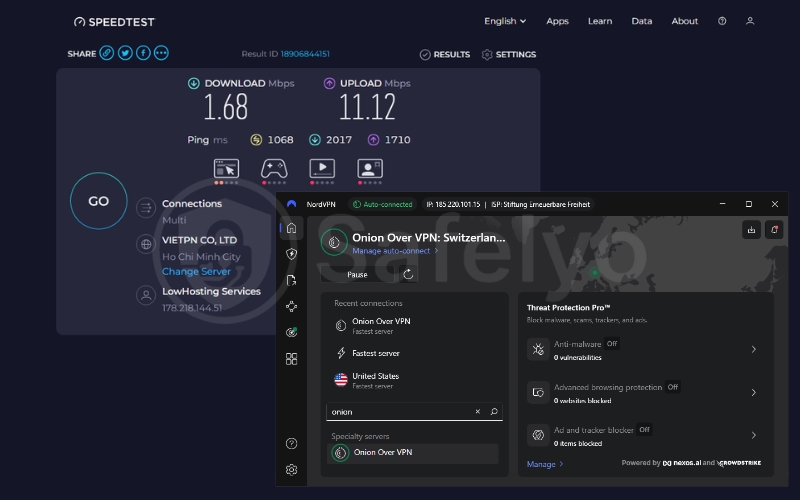Screen dimensions: 800x500
Task: Open Manage auto-connect link
Action: (x=395, y=251)
